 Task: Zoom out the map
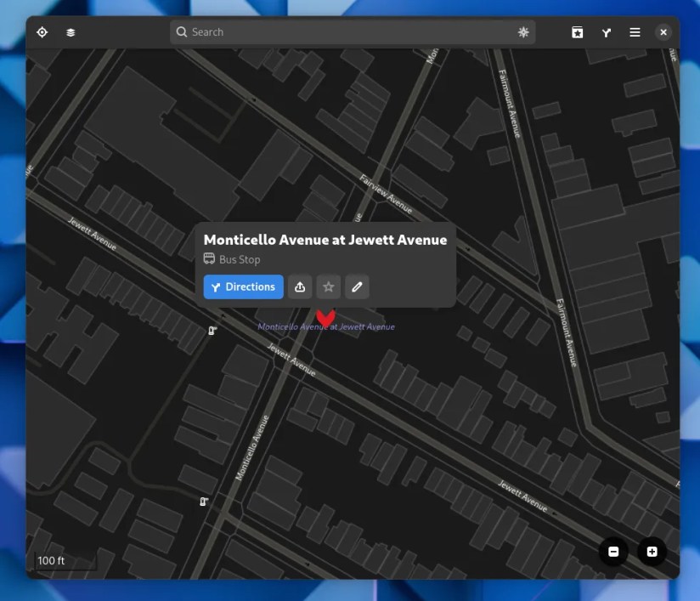tap(613, 552)
